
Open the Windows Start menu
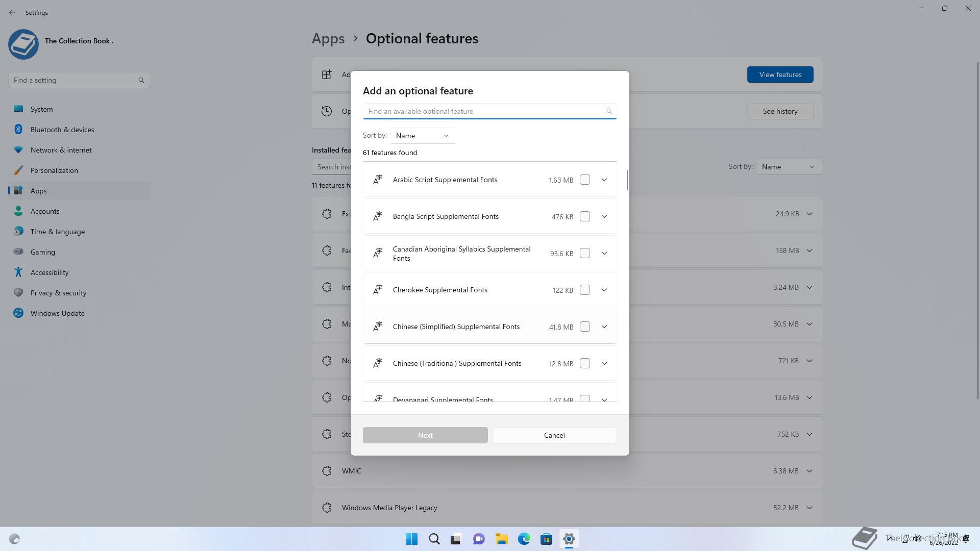coord(411,539)
